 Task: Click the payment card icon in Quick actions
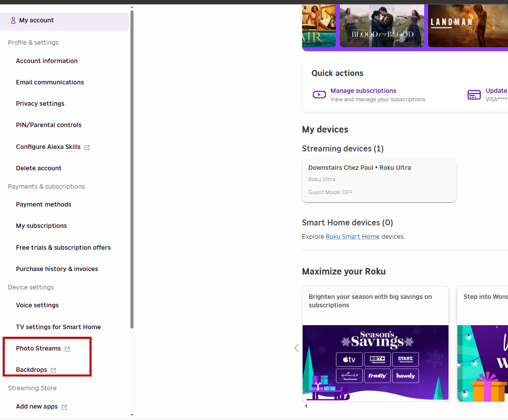pos(474,95)
